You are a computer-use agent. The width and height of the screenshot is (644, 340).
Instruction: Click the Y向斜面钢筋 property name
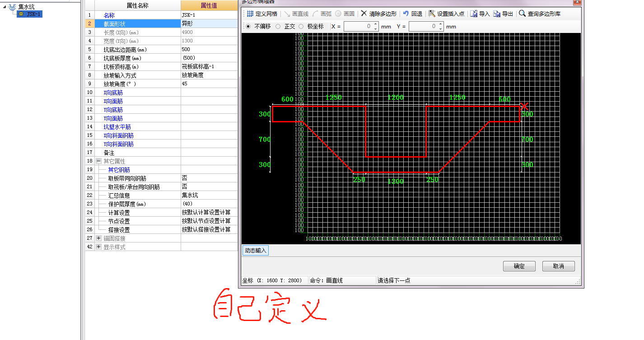tap(118, 144)
